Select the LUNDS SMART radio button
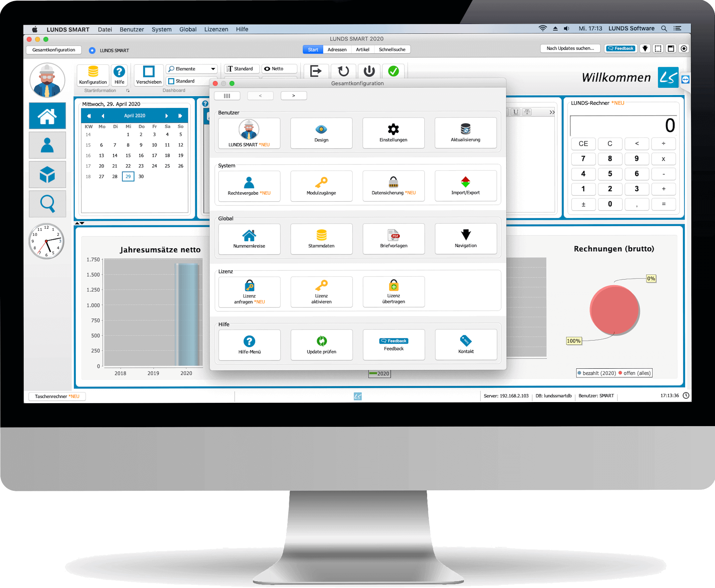This screenshot has width=715, height=588. [92, 50]
